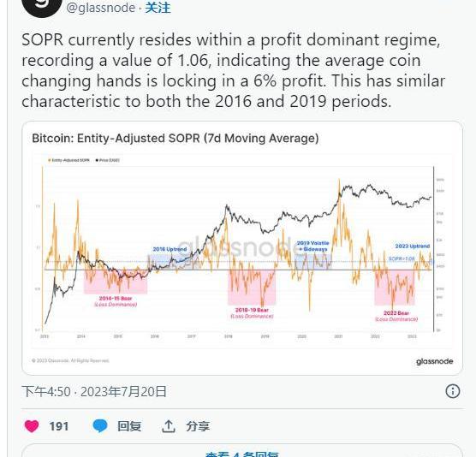Click the glassnode profile avatar
Image resolution: width=476 pixels, height=457 pixels.
(42, 7)
